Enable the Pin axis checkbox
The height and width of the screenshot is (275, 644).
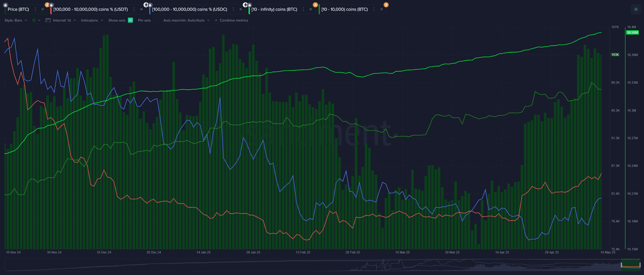(x=155, y=20)
